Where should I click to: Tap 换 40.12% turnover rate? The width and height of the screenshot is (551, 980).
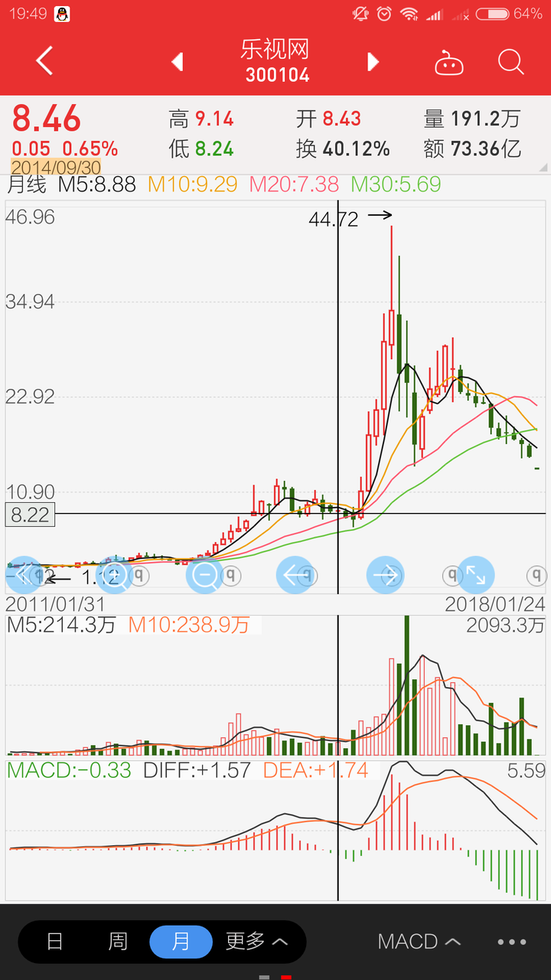tap(343, 149)
